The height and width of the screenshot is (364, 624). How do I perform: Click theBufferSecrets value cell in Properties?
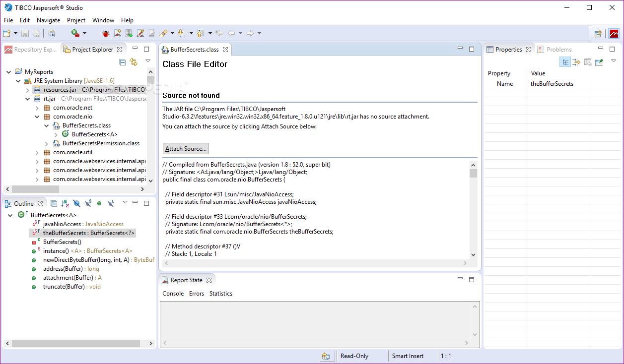pos(558,84)
